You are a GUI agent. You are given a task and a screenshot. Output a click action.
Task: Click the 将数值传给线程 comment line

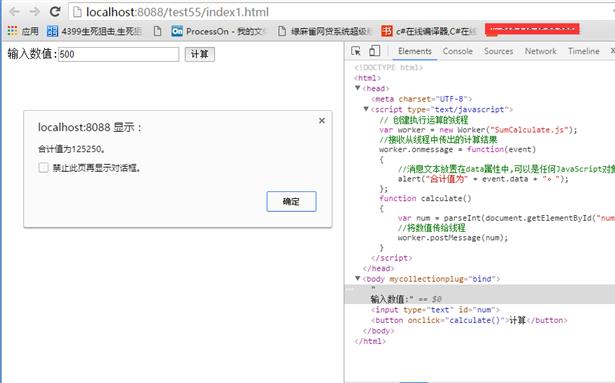[x=431, y=228]
